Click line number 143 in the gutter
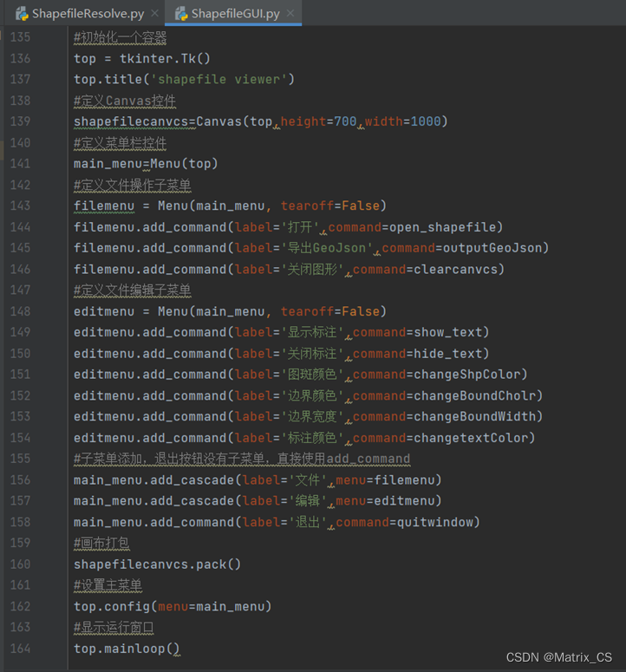This screenshot has width=626, height=672. click(x=20, y=206)
